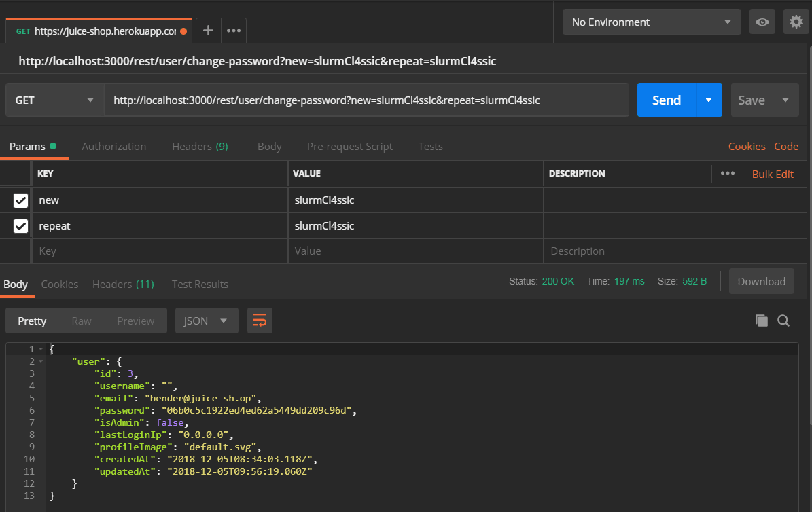Open the No Environment dropdown
The height and width of the screenshot is (512, 812).
pos(652,22)
